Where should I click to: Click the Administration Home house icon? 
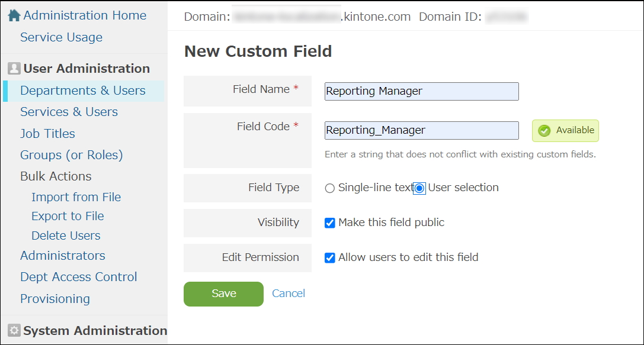(14, 15)
